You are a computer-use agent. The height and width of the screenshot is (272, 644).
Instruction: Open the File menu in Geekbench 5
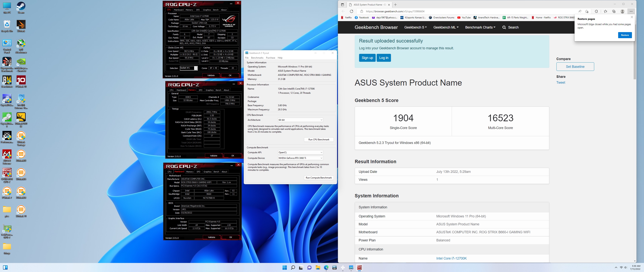coord(247,58)
